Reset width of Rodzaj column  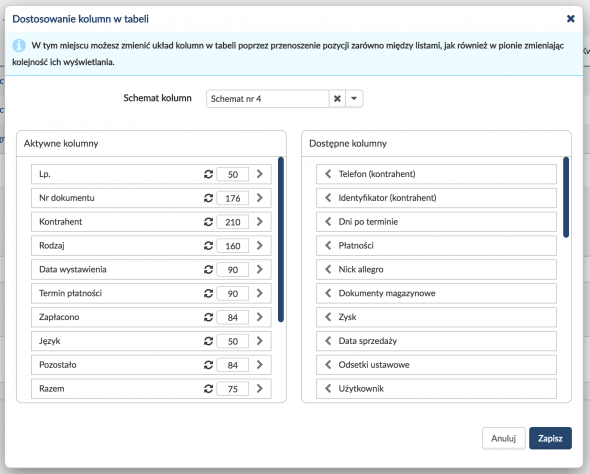[208, 246]
